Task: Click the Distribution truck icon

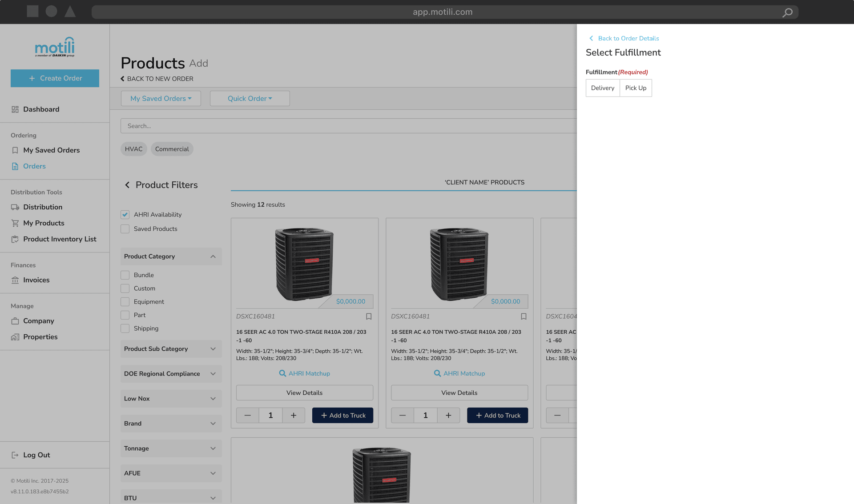Action: [x=15, y=207]
